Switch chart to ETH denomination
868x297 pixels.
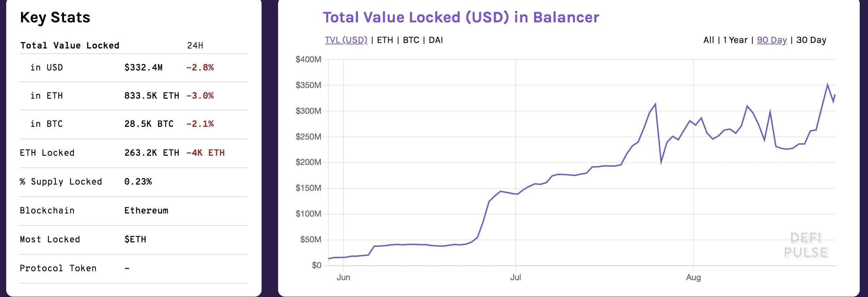pos(385,40)
